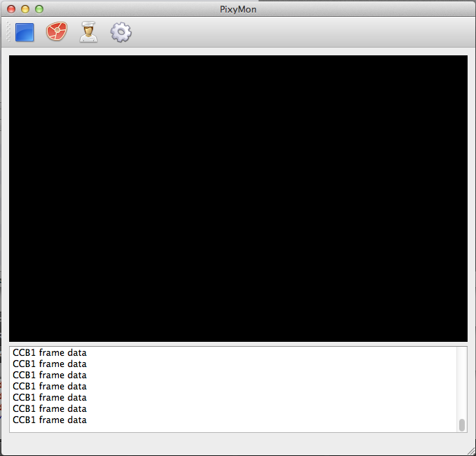476x456 pixels.
Task: Click the toolbar drag handle grip
Action: pos(9,32)
